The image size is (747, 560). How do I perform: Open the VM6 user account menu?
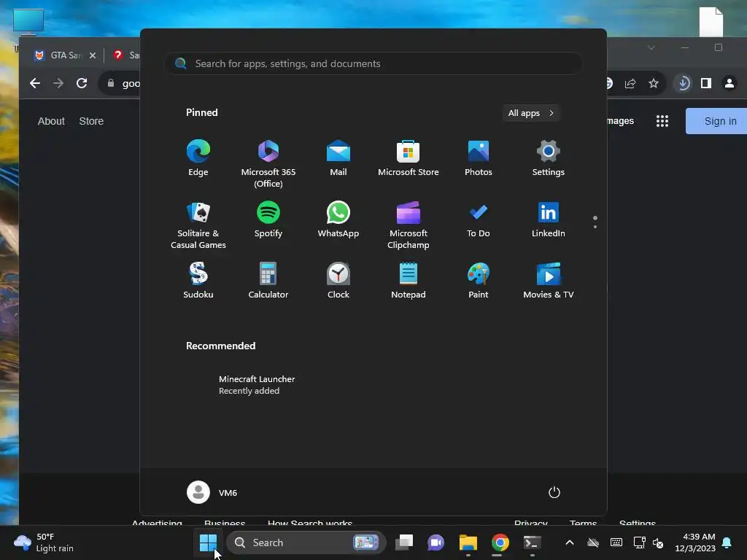(x=212, y=492)
